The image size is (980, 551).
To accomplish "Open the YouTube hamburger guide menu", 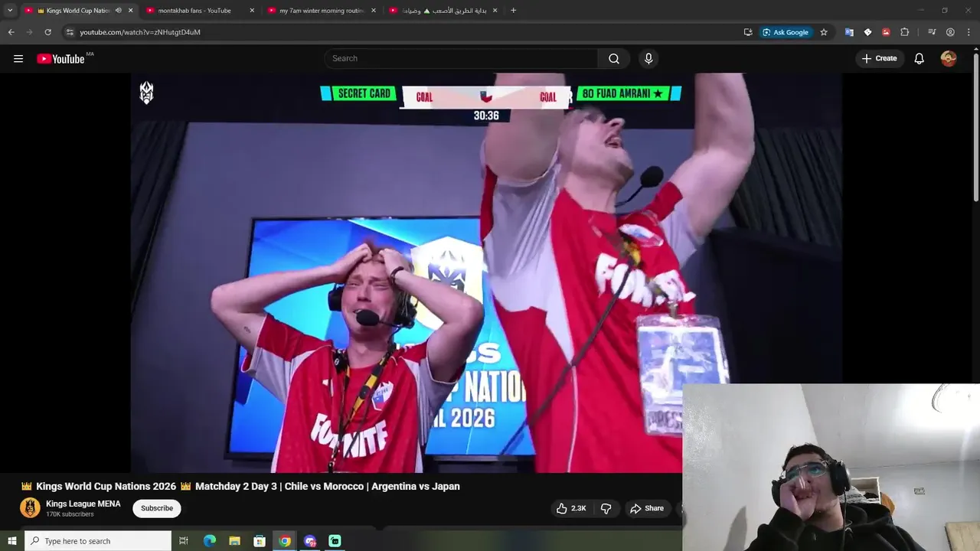I will pyautogui.click(x=18, y=59).
